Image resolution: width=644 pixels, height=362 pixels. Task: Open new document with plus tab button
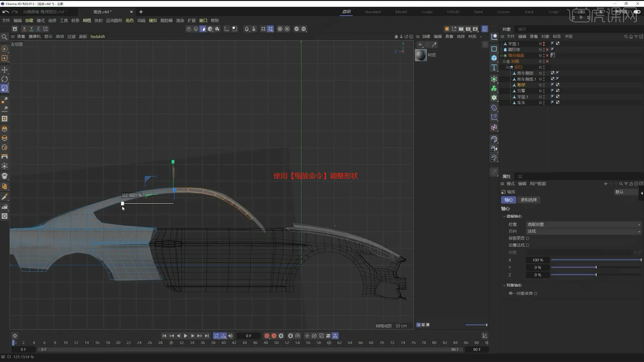click(141, 12)
